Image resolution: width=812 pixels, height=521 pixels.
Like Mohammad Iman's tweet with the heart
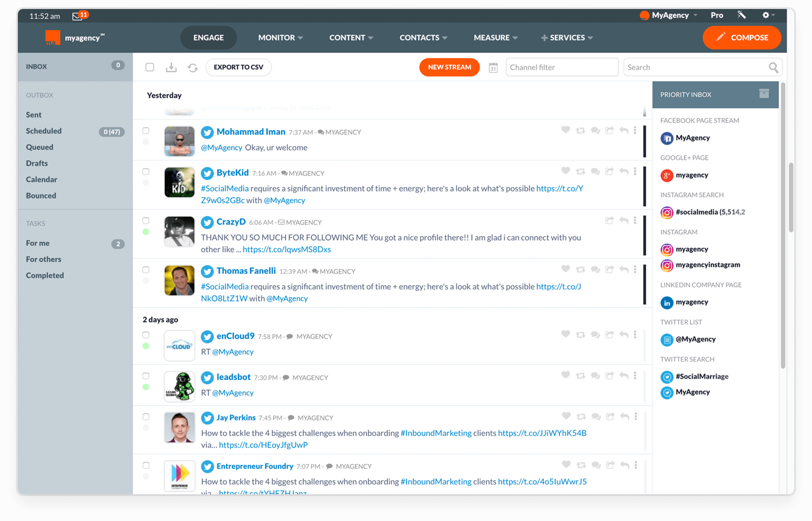coord(565,130)
